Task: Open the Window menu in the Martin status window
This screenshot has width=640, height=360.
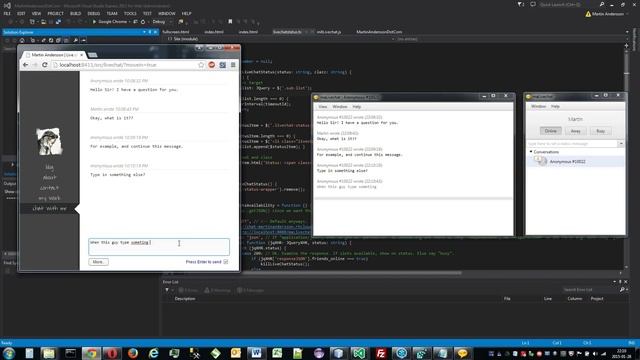Action: coord(538,106)
